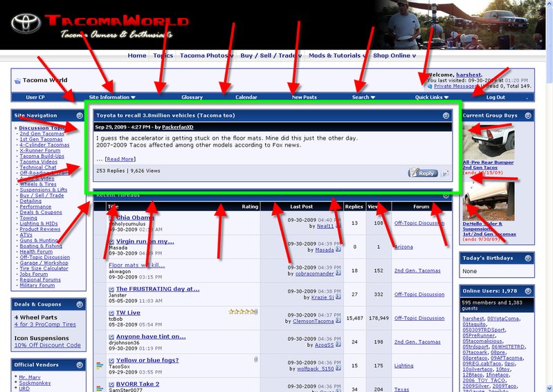Go to last post by ClemsonTacoma
The image size is (553, 392).
click(338, 321)
